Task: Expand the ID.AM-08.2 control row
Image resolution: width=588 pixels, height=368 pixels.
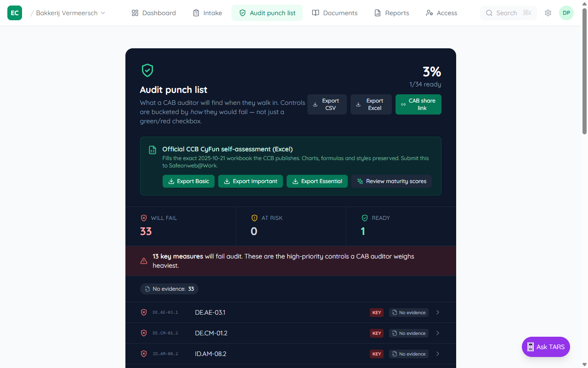Action: tap(437, 354)
